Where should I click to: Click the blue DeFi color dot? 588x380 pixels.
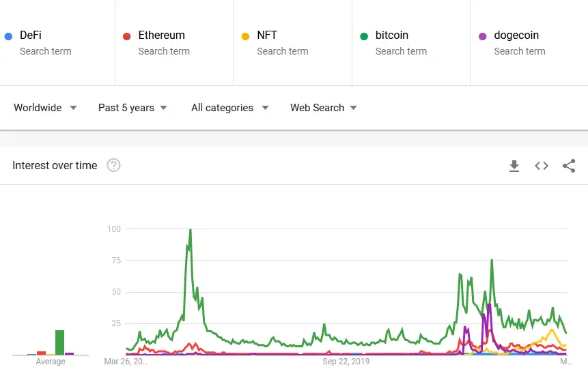8,36
